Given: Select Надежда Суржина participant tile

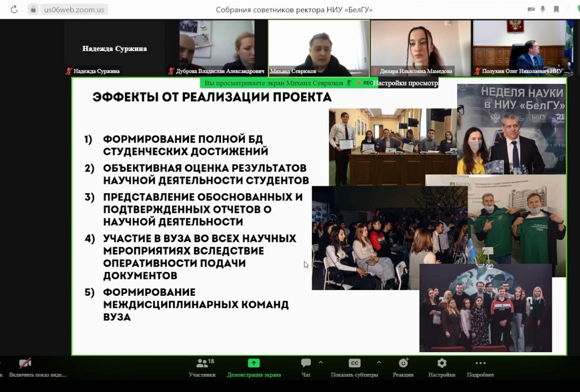Looking at the screenshot, I should coord(114,49).
